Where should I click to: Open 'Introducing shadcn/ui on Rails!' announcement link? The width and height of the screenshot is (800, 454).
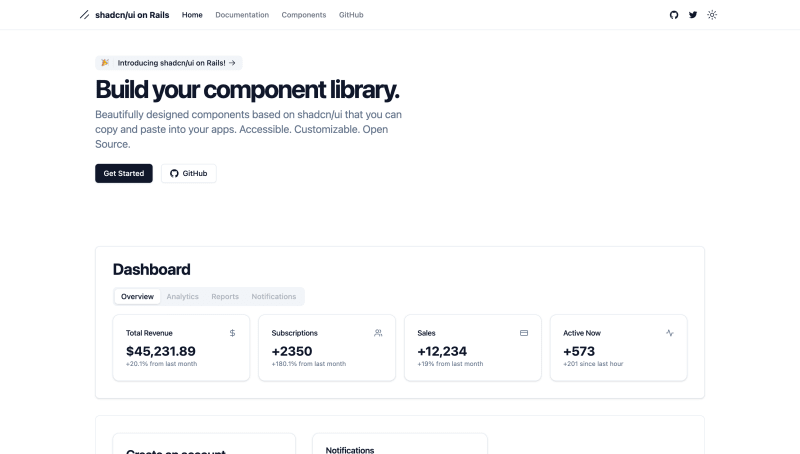point(171,63)
